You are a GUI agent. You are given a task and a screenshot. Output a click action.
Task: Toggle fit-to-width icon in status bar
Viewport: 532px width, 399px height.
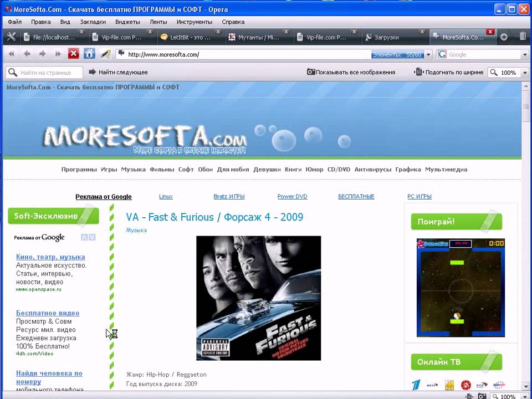pyautogui.click(x=469, y=396)
